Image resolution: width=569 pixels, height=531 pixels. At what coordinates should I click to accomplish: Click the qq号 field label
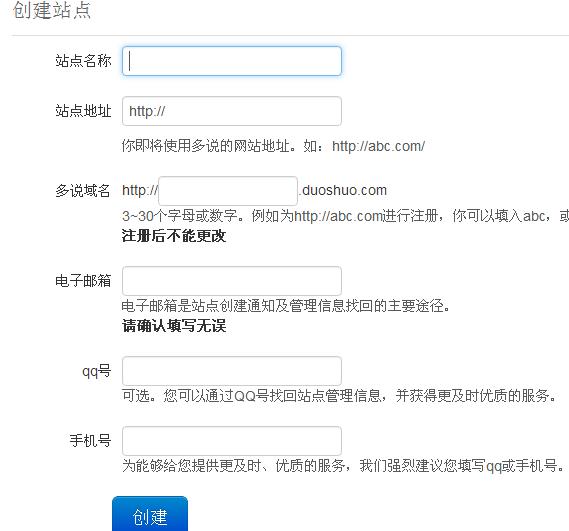[x=97, y=371]
